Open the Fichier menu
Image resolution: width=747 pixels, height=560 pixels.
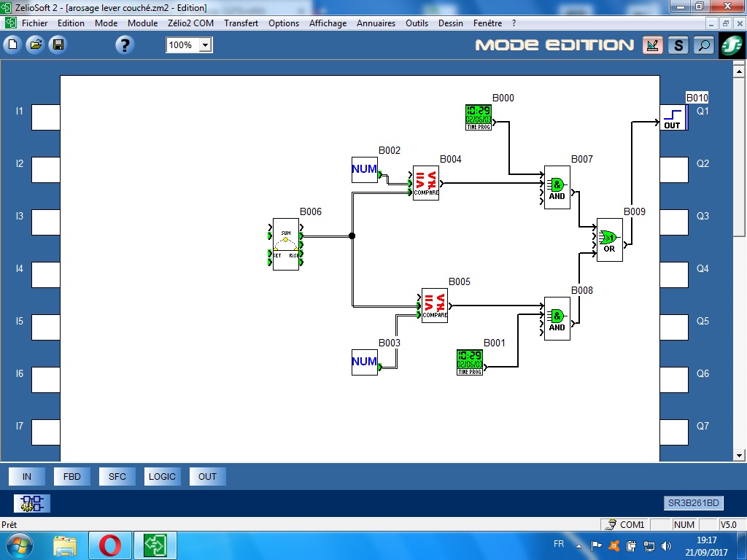pyautogui.click(x=34, y=23)
